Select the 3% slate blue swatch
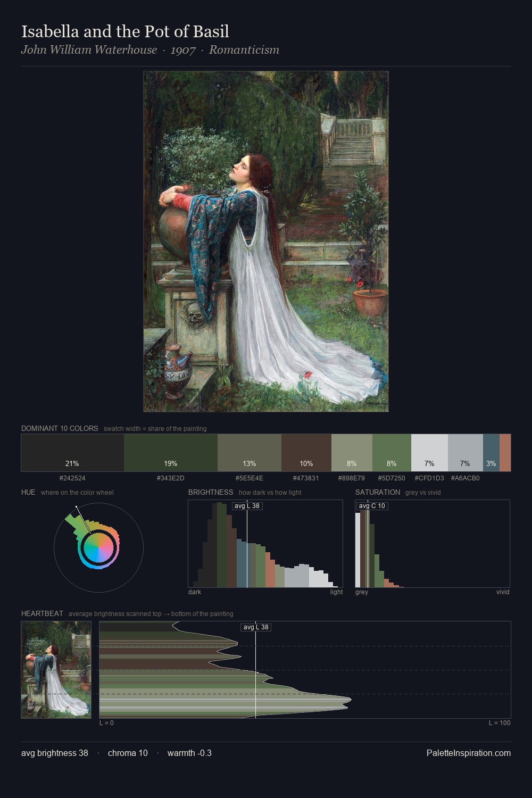The height and width of the screenshot is (798, 532). [x=491, y=453]
